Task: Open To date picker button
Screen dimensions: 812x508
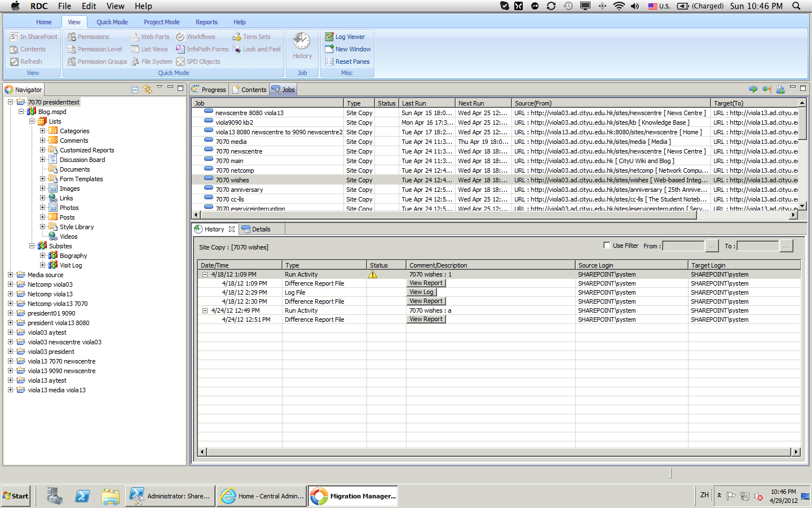Action: coord(787,246)
